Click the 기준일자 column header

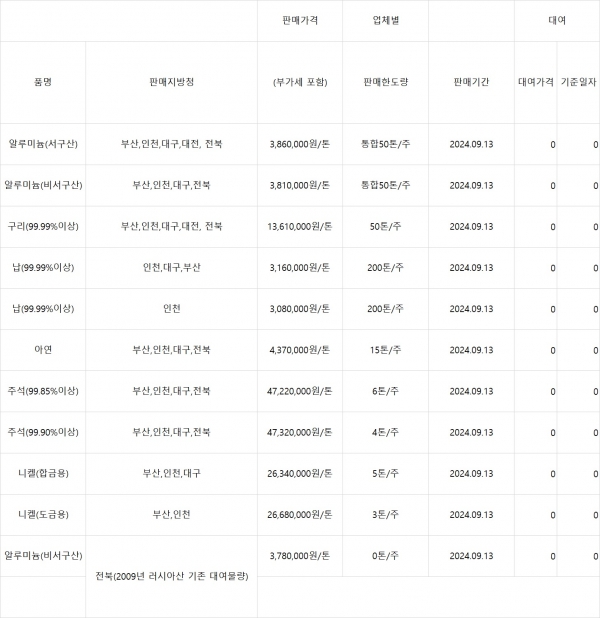[x=579, y=82]
